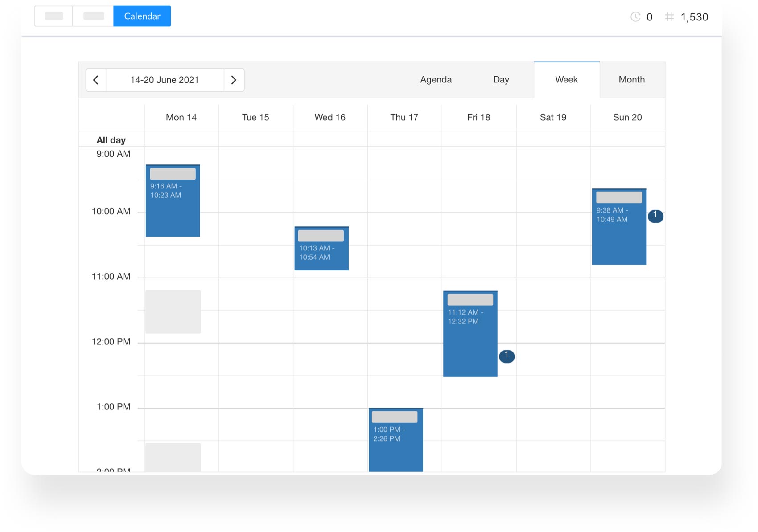
Task: Click the first placeholder tab left of Calendar
Action: click(x=53, y=16)
